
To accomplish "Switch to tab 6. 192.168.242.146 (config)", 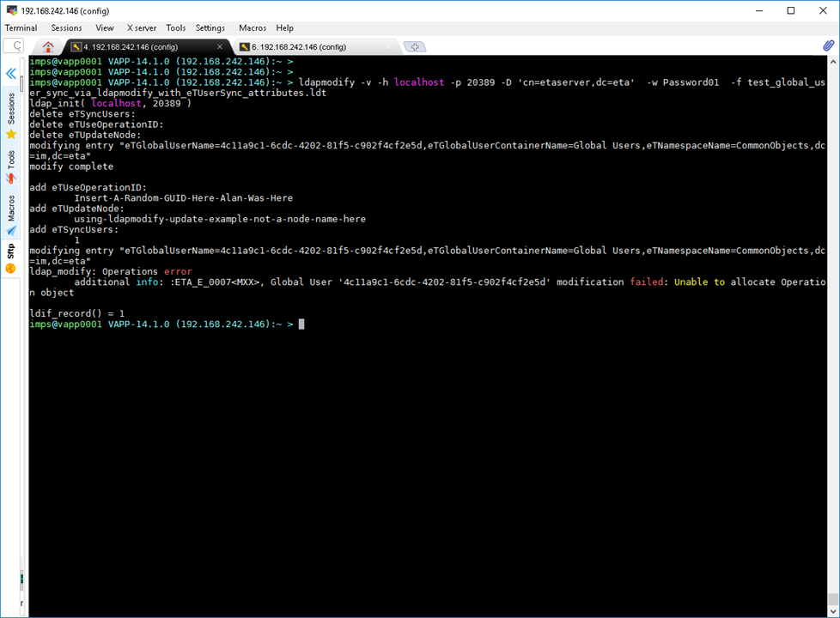I will click(316, 47).
